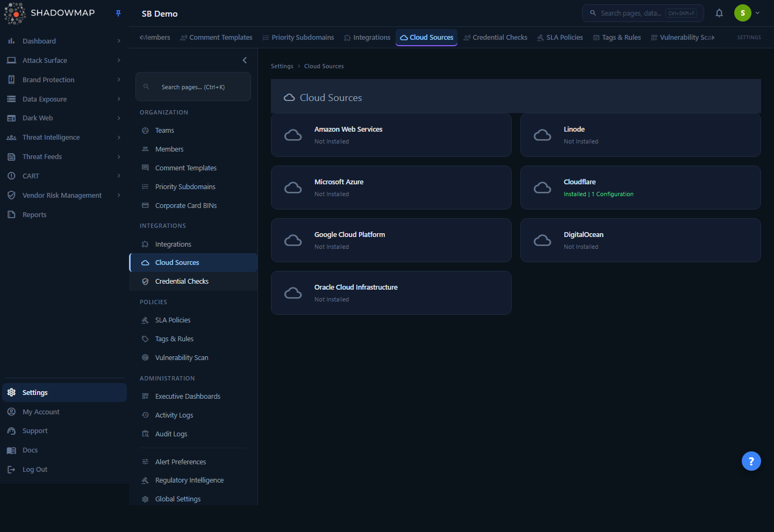Open Vulnerability Scan in settings panel
The height and width of the screenshot is (532, 774).
point(193,358)
